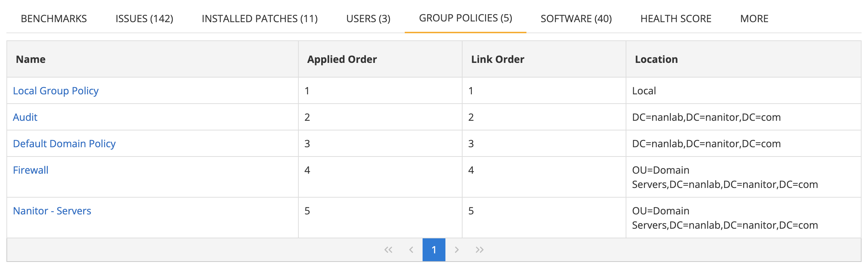
Task: Open the Firewall policy link
Action: (31, 170)
